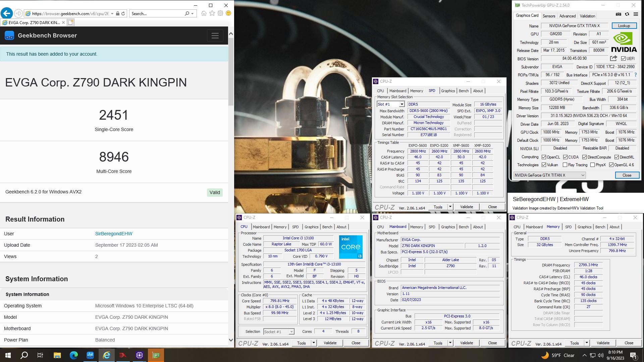Refresh the Geekbench page in address bar
This screenshot has width=644, height=362.
(x=123, y=14)
